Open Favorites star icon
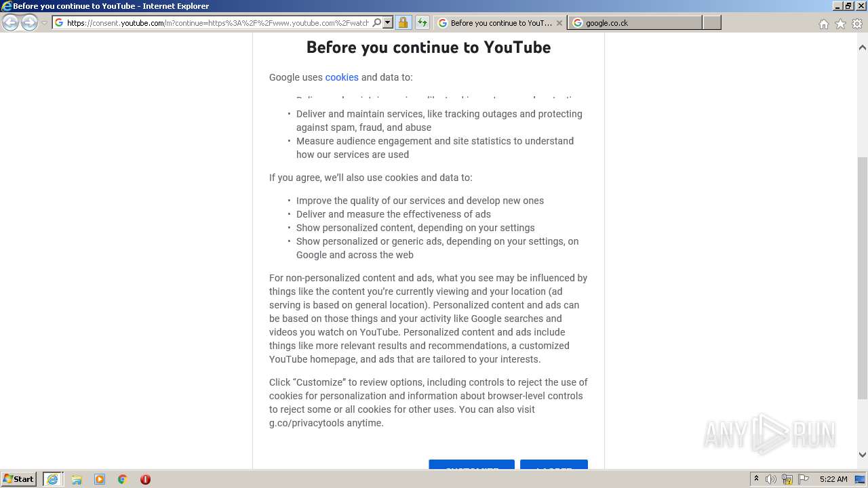This screenshot has height=488, width=868. coord(840,24)
